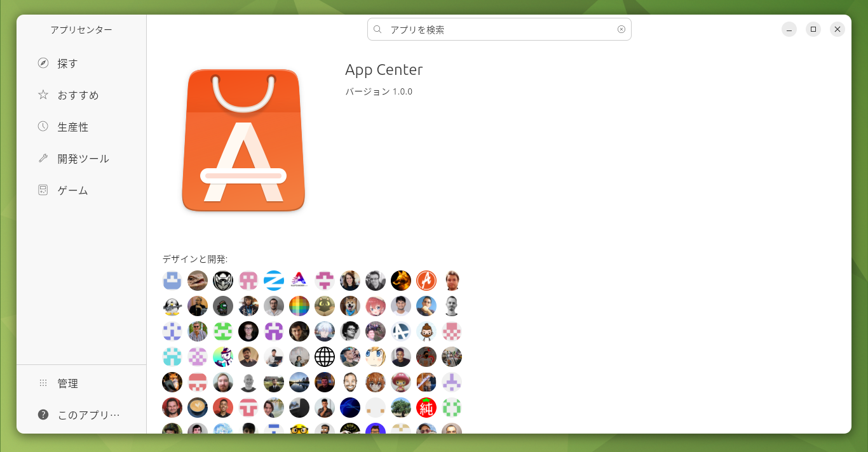Screen dimensions: 868x452
Task: Click the question mark icon next to このアプリ
Action: (x=43, y=414)
